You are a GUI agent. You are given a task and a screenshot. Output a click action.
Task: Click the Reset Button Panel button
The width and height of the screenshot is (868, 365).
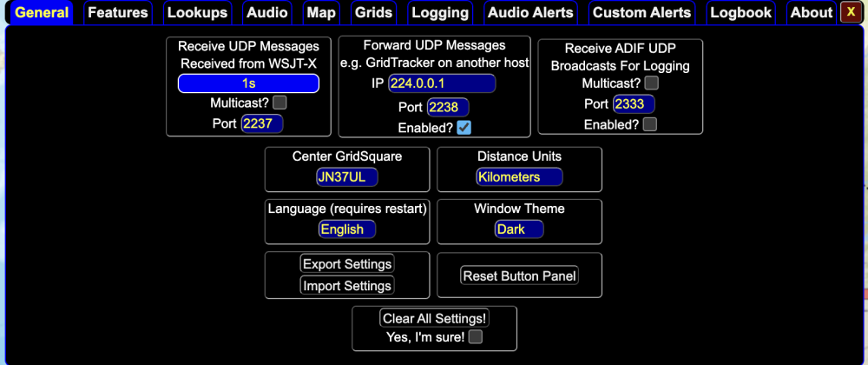click(519, 275)
